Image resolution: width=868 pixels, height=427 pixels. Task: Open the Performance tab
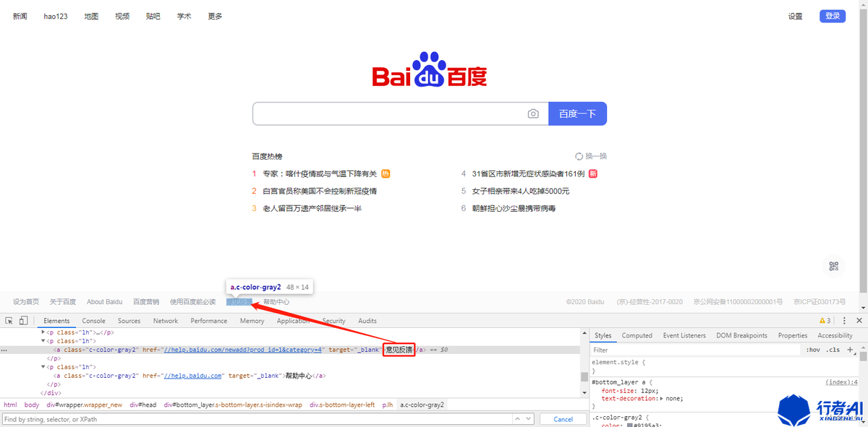click(209, 321)
